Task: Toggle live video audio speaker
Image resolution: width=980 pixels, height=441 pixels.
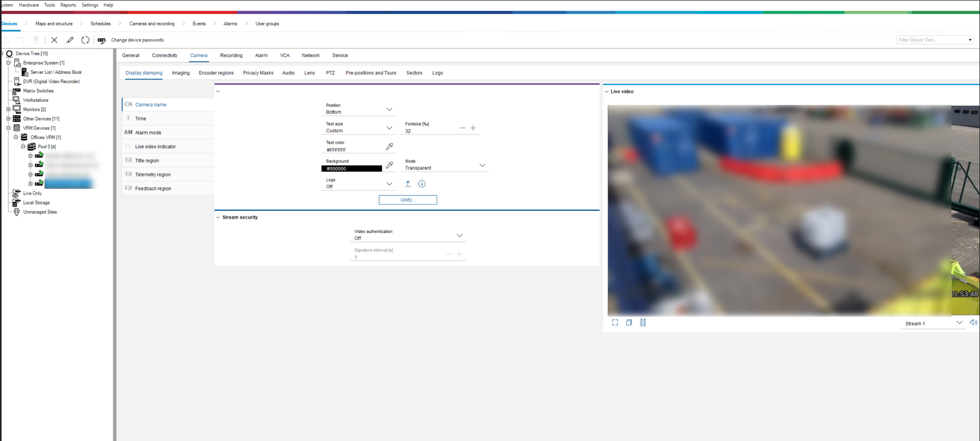Action: click(x=973, y=323)
